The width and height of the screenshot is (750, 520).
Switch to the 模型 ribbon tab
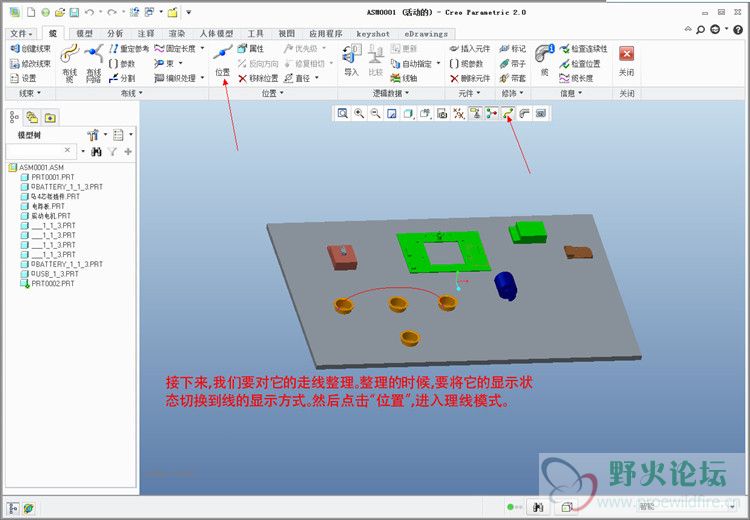(84, 33)
